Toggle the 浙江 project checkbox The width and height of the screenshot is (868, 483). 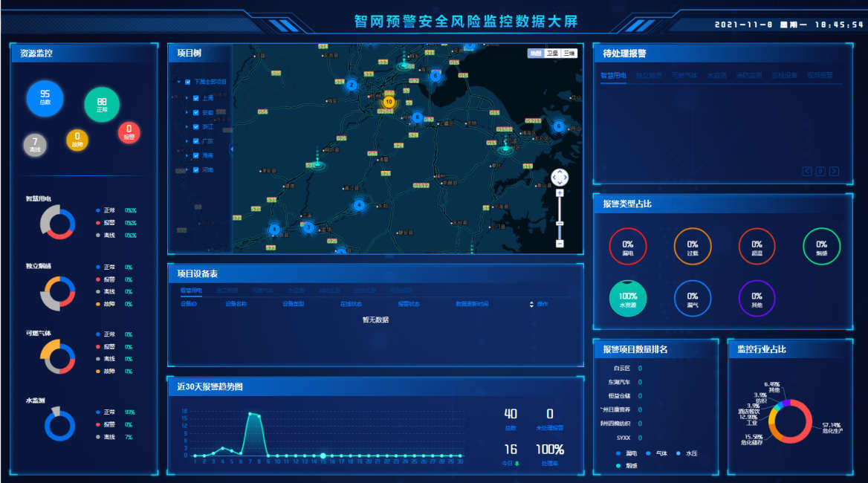195,126
